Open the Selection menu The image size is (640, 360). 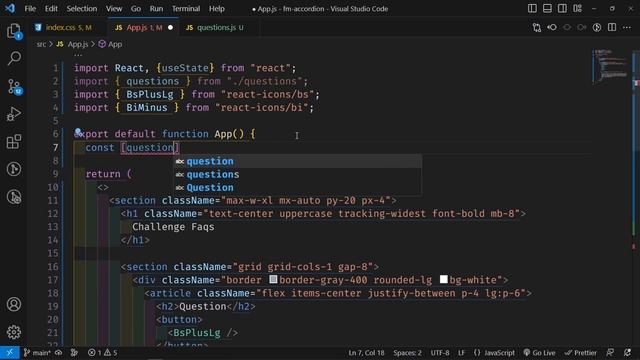coord(82,9)
